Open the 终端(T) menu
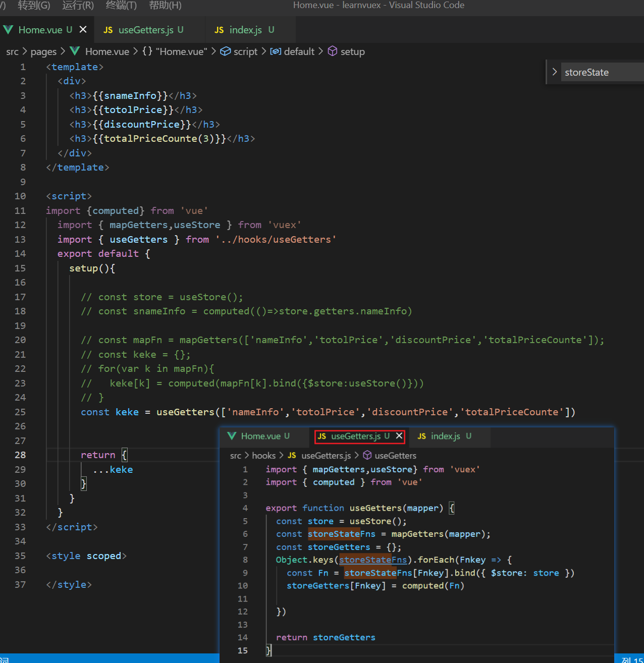 [121, 6]
